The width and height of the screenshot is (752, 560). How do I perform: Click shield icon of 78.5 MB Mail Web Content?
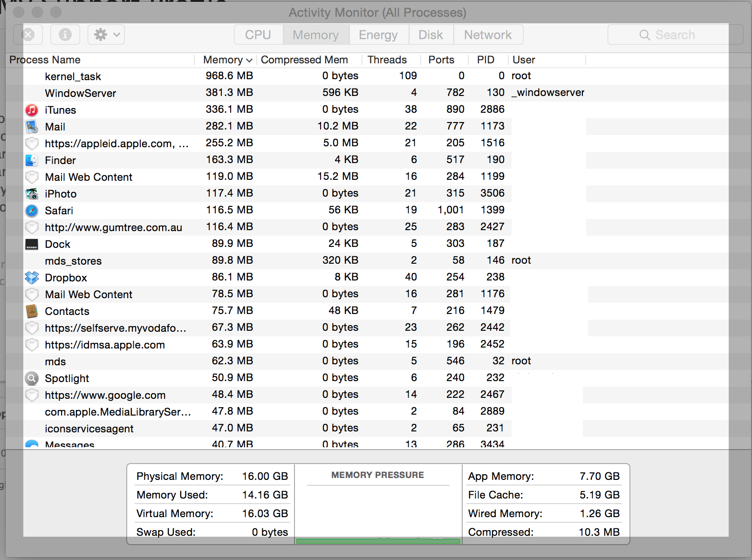tap(32, 294)
